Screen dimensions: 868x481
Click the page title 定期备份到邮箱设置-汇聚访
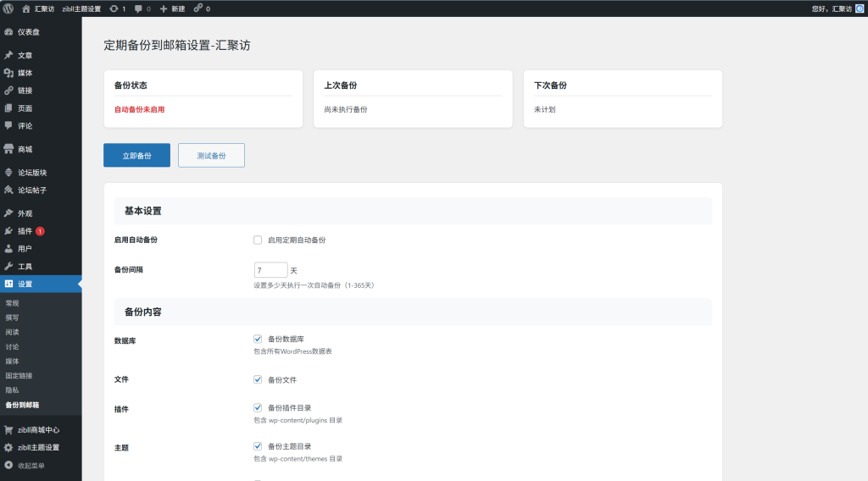pos(177,46)
